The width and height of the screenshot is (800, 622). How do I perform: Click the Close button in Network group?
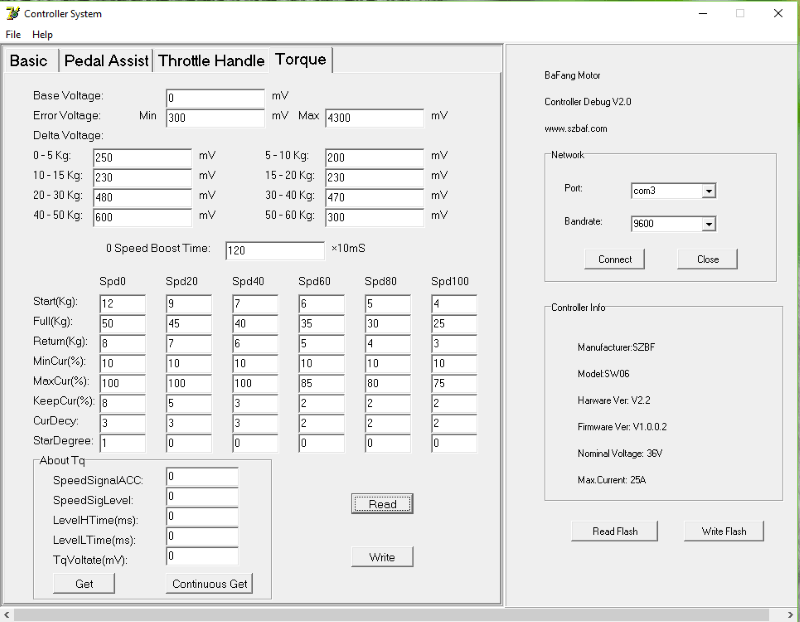[x=708, y=259]
